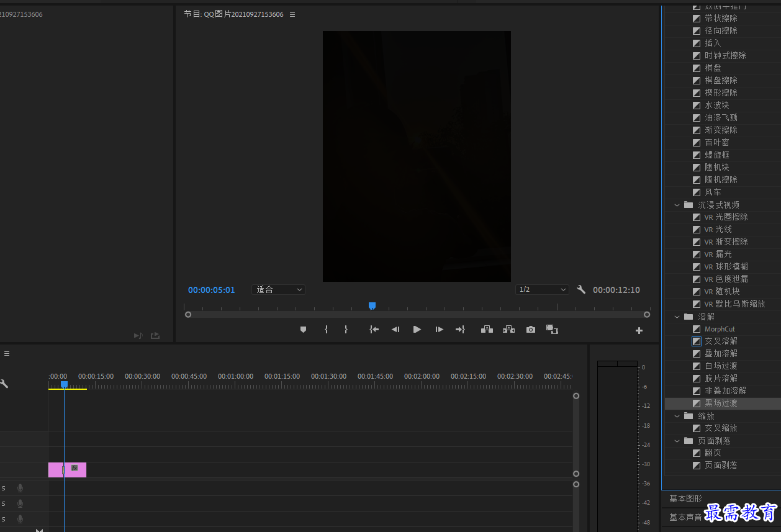781x532 pixels.
Task: Jump to the Out point
Action: tap(460, 330)
